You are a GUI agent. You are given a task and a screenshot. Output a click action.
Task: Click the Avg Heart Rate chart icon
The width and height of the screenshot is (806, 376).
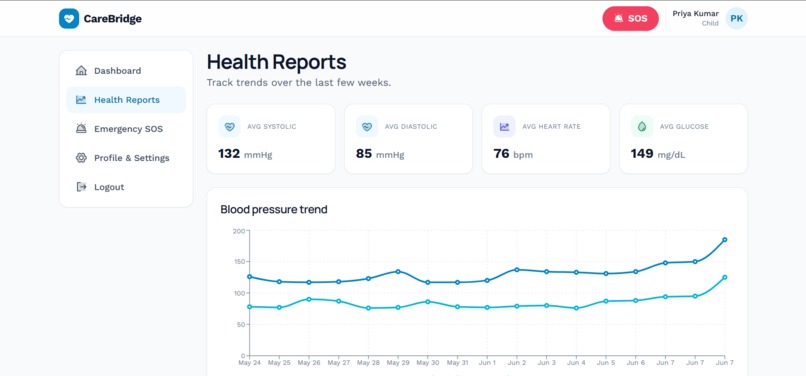[504, 127]
